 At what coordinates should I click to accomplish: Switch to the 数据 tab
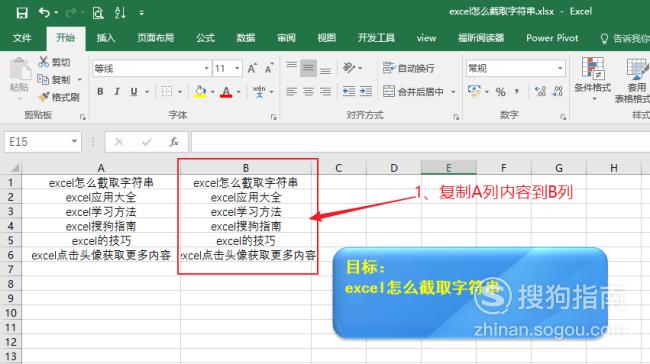(245, 38)
